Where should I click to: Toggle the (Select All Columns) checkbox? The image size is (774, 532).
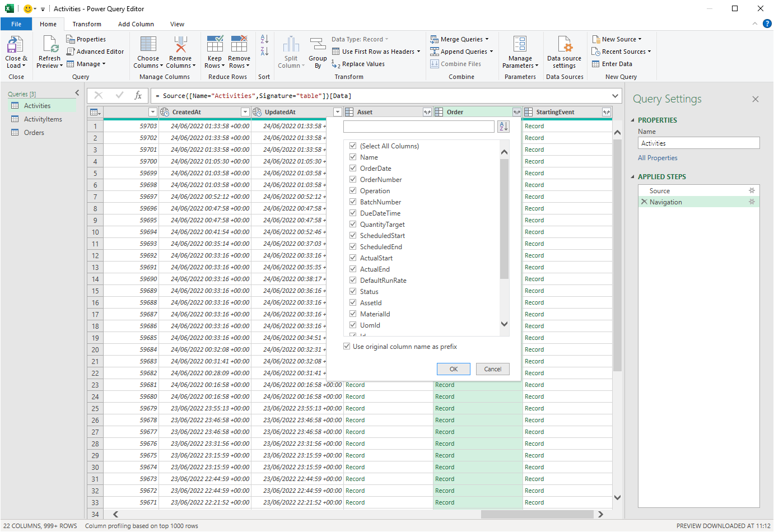click(x=353, y=146)
